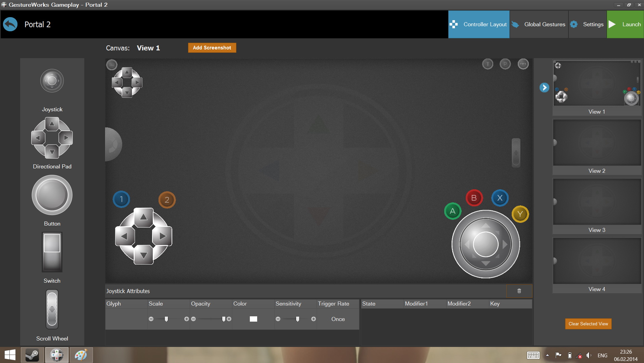Screen dimensions: 644x363
Task: Open the white Color swatch
Action: pyautogui.click(x=254, y=319)
